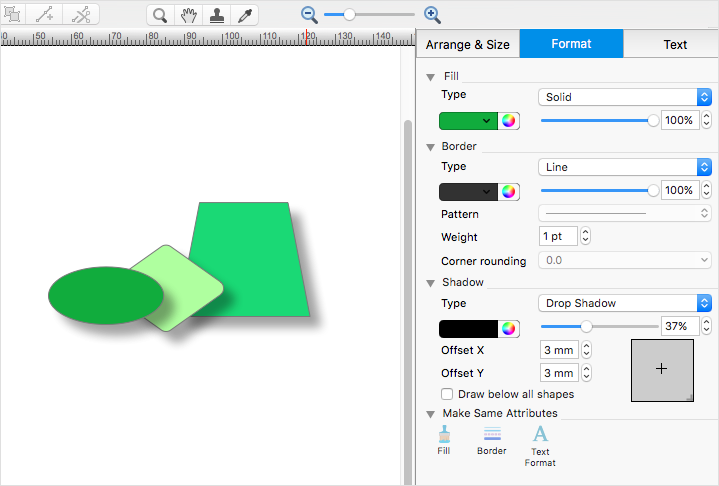Select the eyedropper tool
Viewport: 719px width, 486px height.
coord(243,15)
